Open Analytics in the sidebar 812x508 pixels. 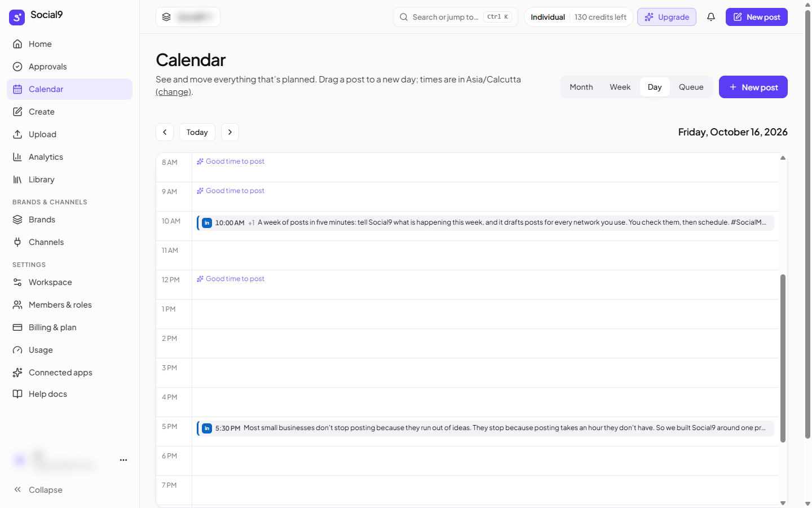tap(69, 157)
